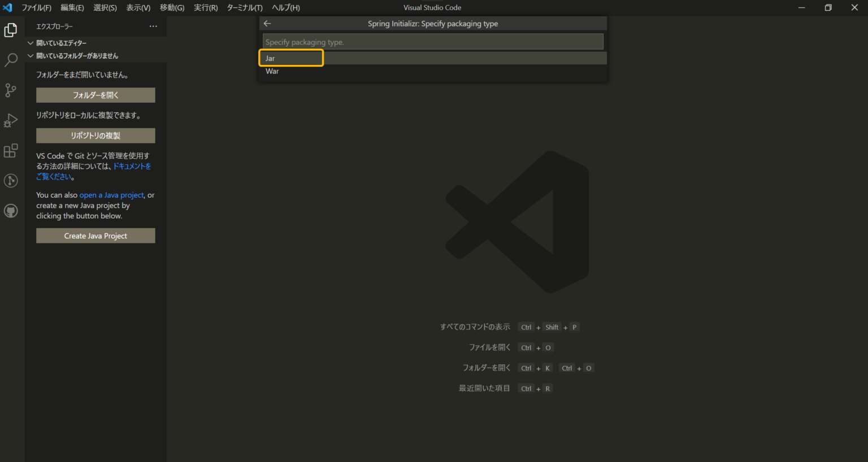
Task: Open the 表示(V) menu
Action: (137, 7)
